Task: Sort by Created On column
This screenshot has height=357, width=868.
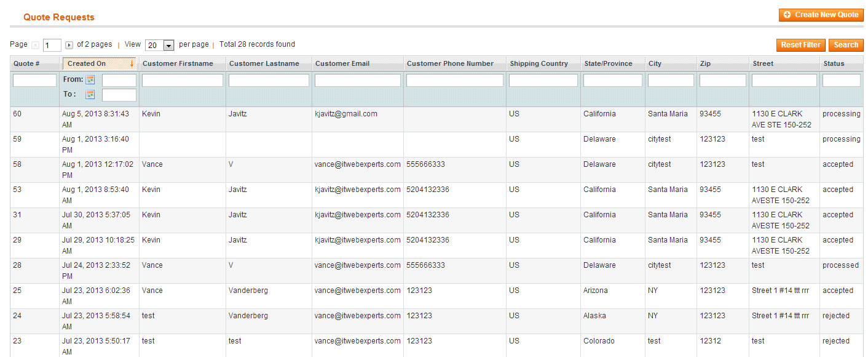Action: pyautogui.click(x=87, y=63)
